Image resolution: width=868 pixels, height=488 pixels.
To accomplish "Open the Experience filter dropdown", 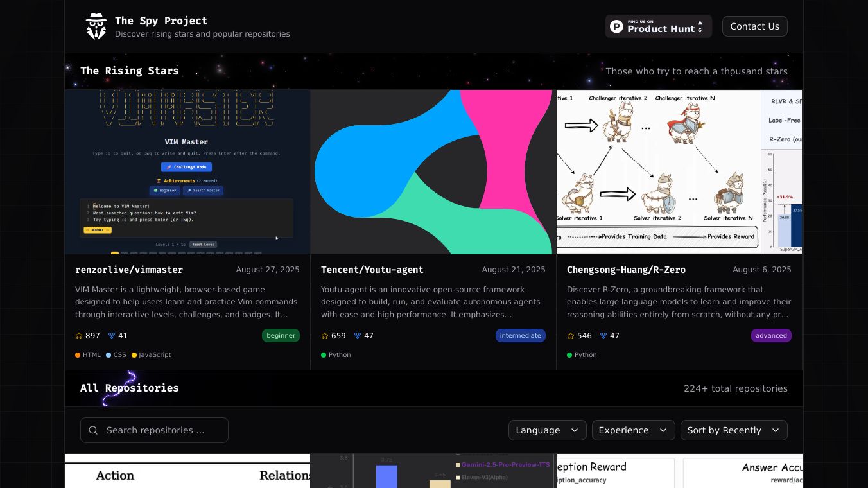I will pyautogui.click(x=633, y=430).
